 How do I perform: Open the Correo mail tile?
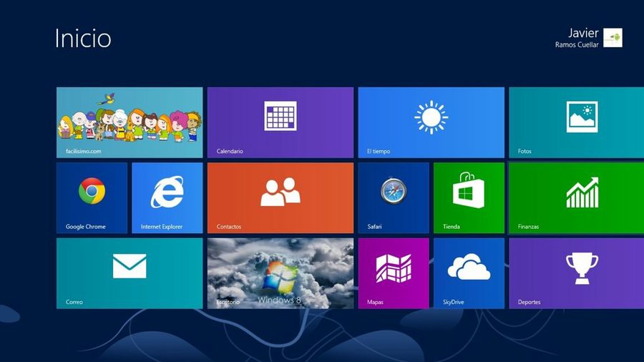point(129,273)
